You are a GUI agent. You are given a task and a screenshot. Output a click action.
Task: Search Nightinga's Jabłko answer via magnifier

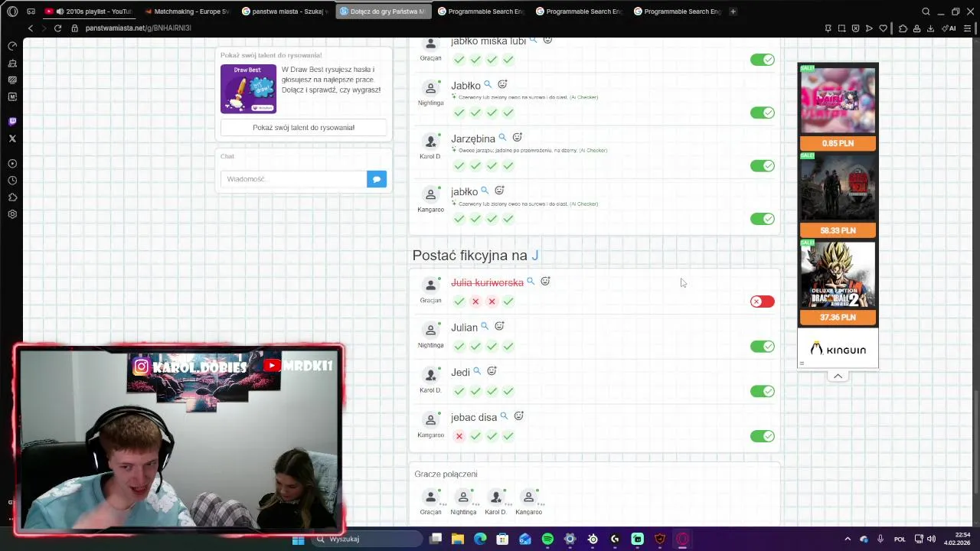488,84
